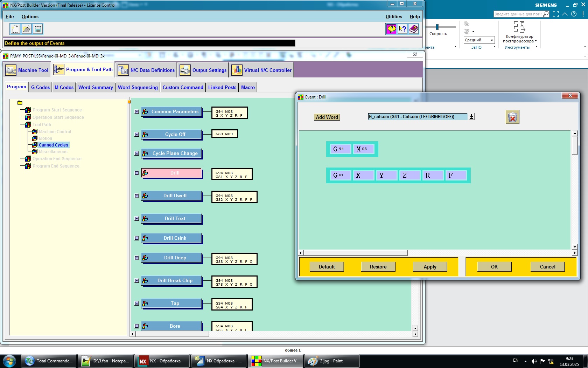The image size is (588, 368).
Task: Click the NX help question mark icon
Action: pyautogui.click(x=574, y=14)
